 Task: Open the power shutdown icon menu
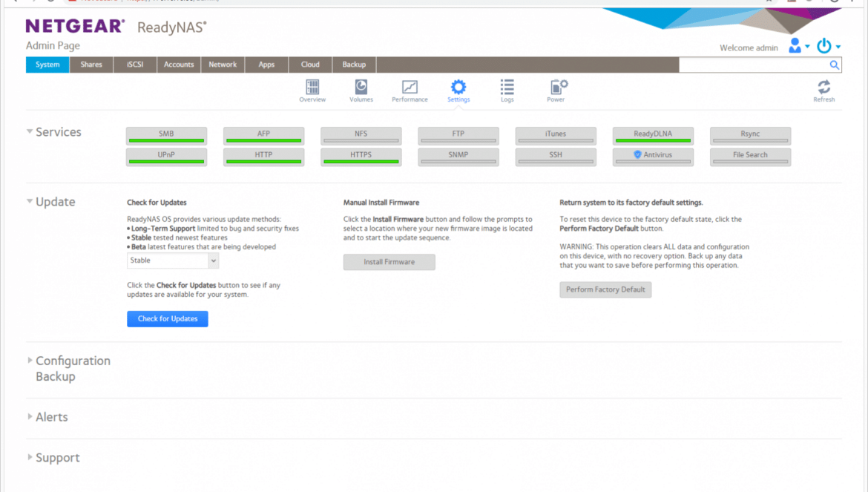click(824, 45)
